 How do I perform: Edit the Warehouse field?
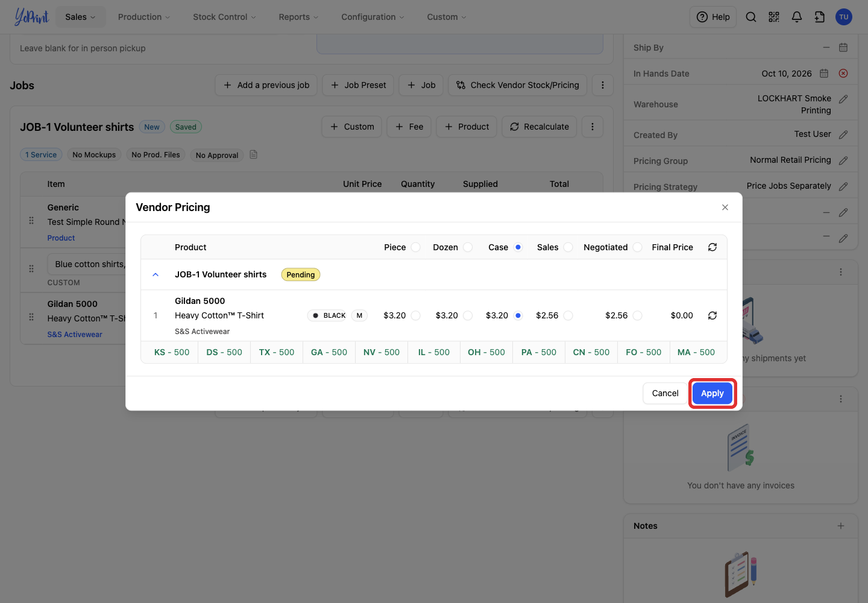tap(843, 99)
